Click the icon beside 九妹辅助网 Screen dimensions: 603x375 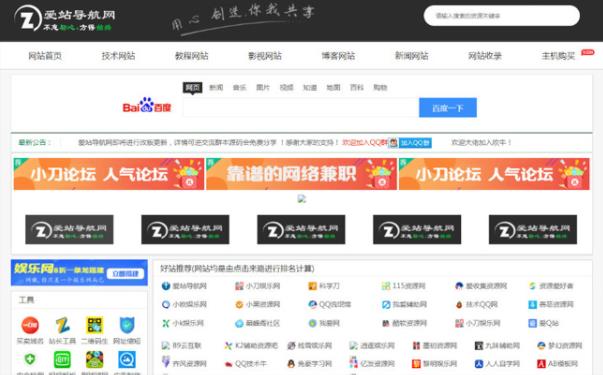(479, 345)
